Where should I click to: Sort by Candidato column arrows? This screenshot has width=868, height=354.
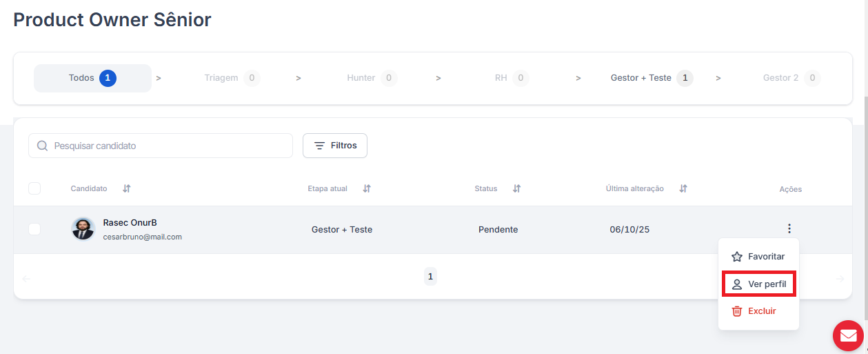[127, 188]
